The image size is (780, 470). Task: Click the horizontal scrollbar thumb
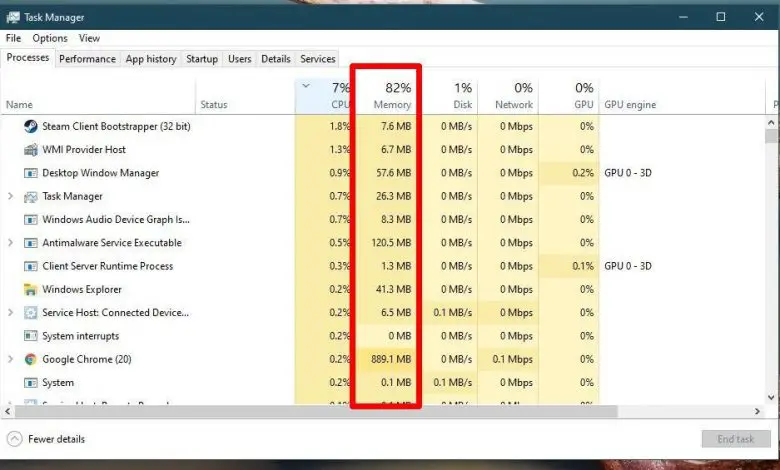316,412
